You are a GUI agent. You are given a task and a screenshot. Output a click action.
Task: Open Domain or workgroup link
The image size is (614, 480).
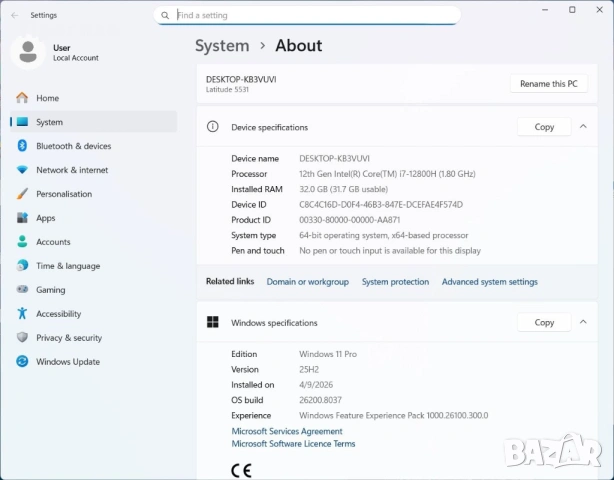click(307, 282)
